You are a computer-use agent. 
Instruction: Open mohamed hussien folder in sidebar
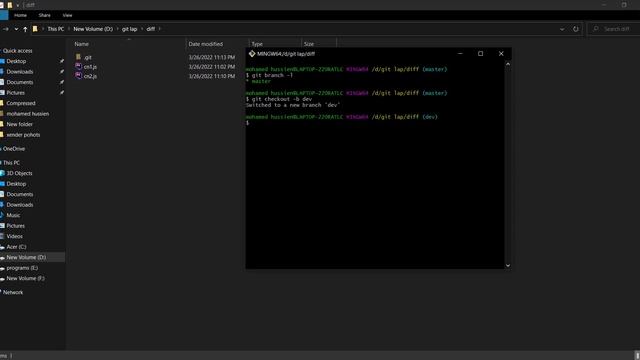[28, 114]
